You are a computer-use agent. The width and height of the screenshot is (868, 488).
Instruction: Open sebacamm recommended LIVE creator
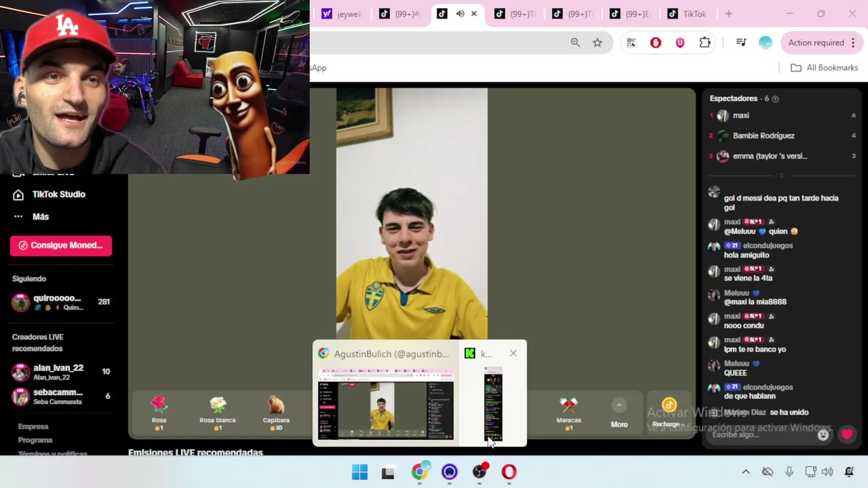pyautogui.click(x=61, y=396)
